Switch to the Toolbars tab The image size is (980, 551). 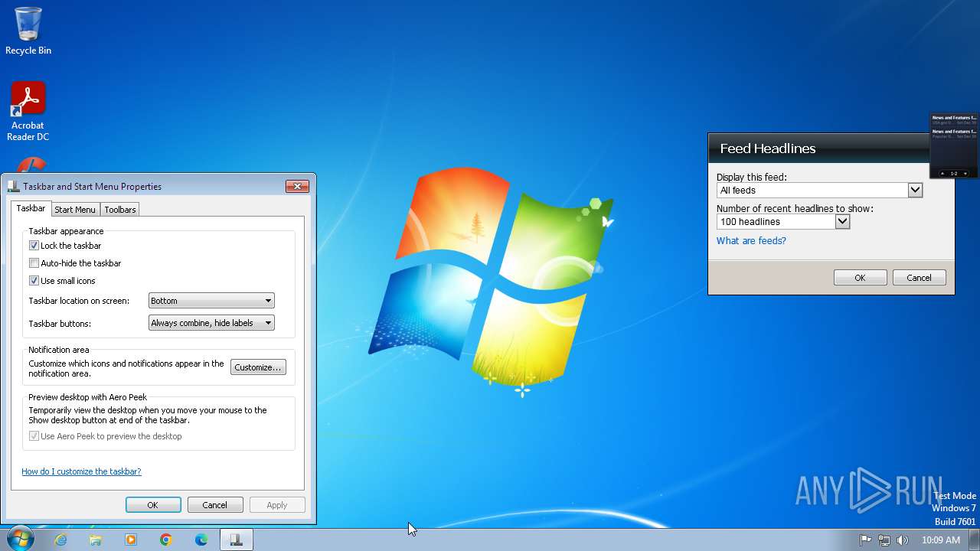(120, 210)
